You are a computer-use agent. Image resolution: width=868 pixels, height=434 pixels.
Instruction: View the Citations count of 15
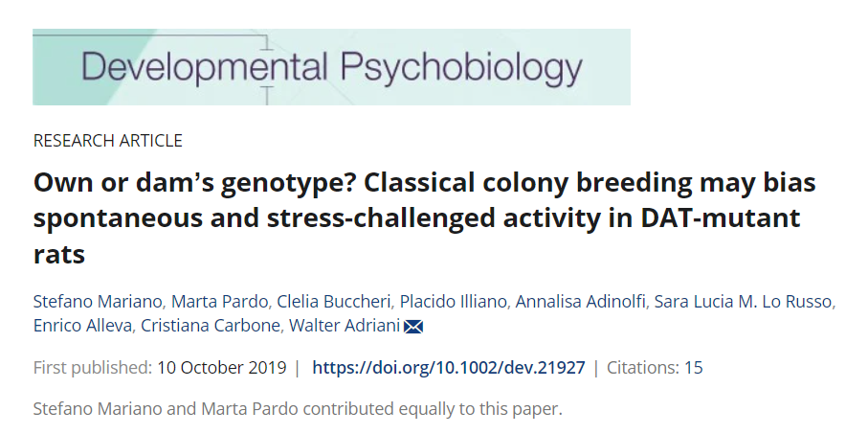pyautogui.click(x=655, y=368)
